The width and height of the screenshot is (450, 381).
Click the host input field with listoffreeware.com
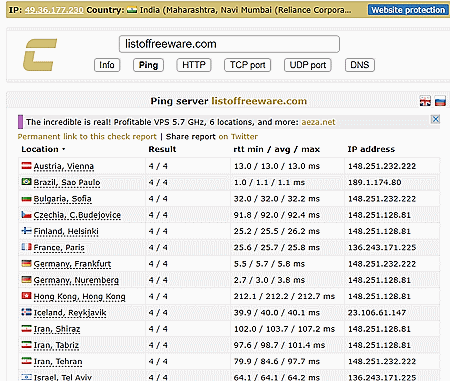click(229, 44)
